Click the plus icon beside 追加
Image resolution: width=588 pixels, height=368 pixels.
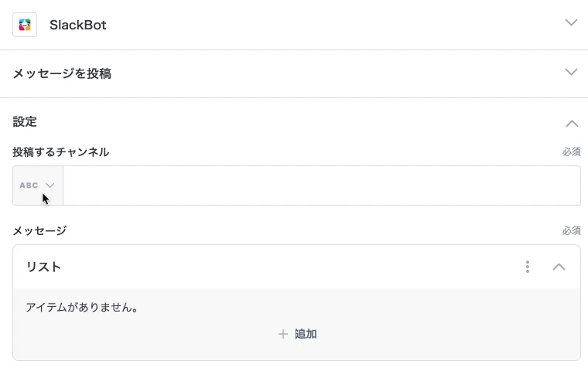(283, 334)
